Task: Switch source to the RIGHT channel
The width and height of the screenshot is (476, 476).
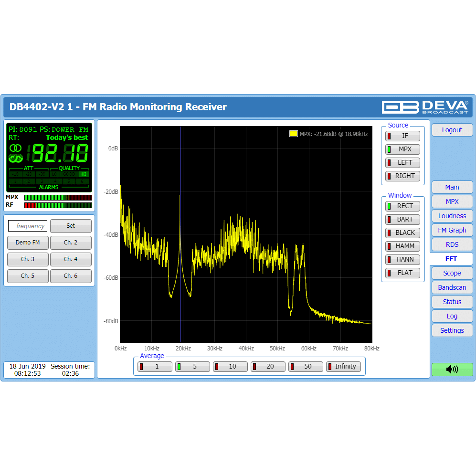Action: coord(403,176)
